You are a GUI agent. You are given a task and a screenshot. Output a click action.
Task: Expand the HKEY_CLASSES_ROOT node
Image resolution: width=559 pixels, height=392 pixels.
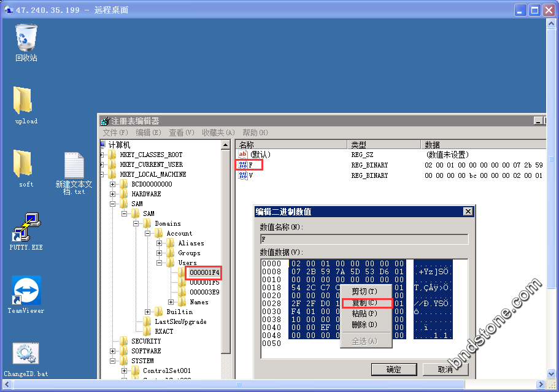point(102,155)
